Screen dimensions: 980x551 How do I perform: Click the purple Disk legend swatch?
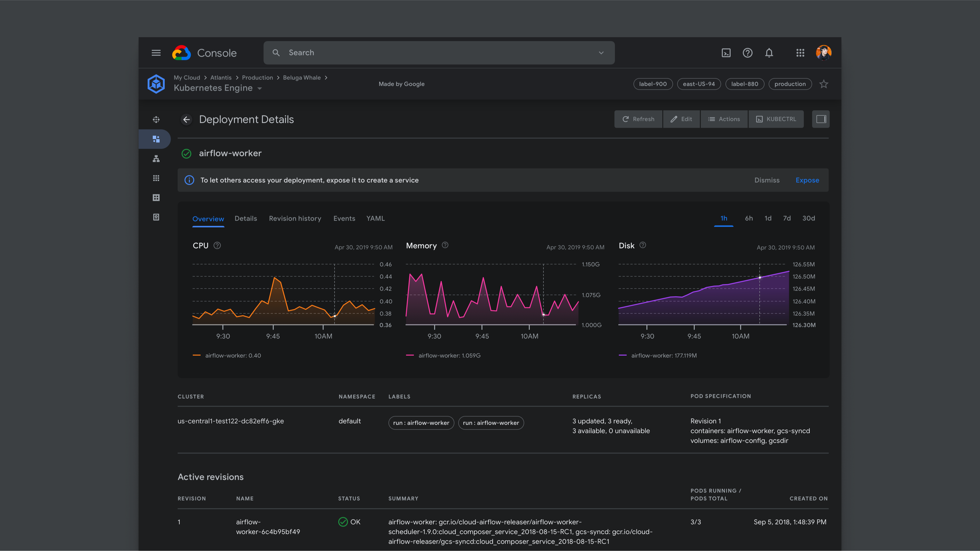pos(623,355)
